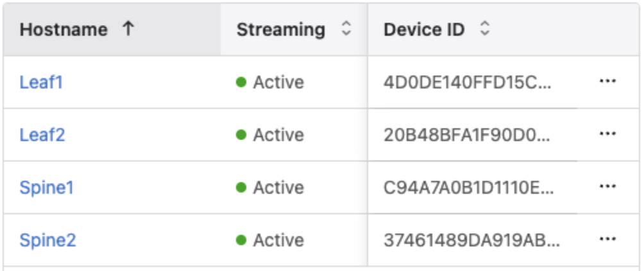Open the Leaf2 device link

coord(42,135)
